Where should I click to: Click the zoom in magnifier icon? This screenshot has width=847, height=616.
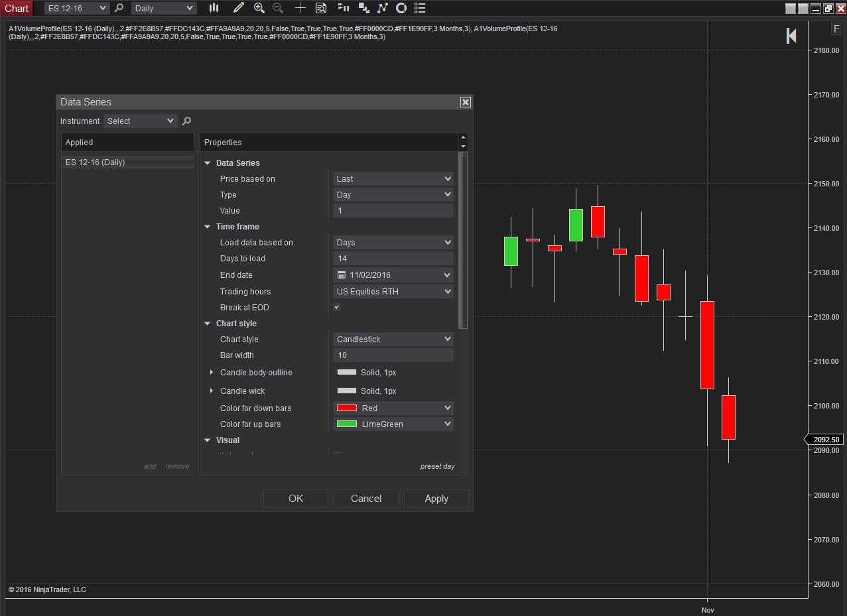click(259, 8)
